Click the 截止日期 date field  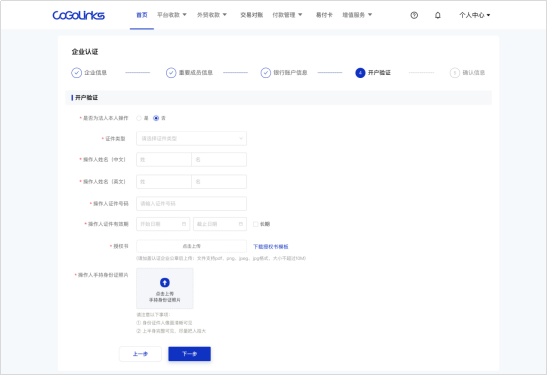click(220, 224)
